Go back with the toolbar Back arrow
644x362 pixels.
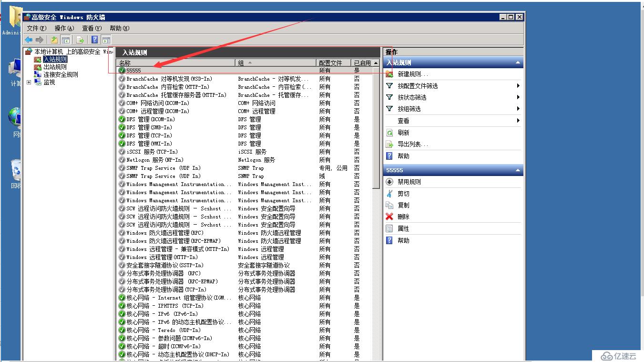(x=29, y=40)
